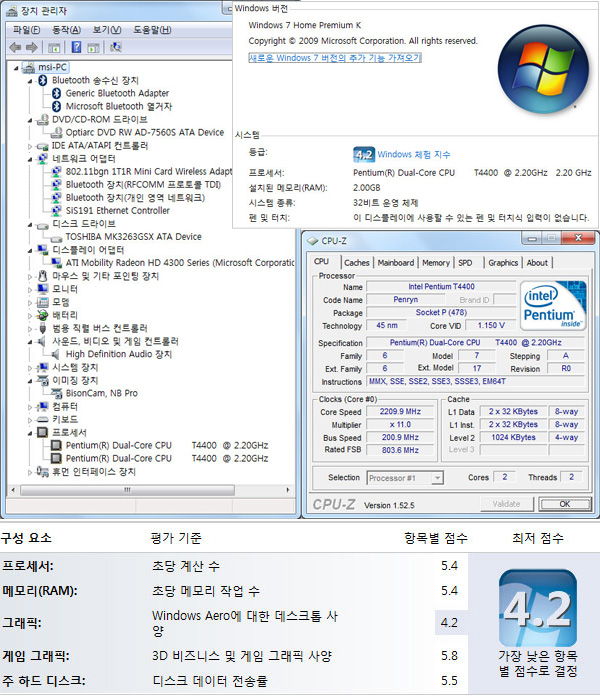Click the blue Help question-mark toolbar icon

(76, 47)
